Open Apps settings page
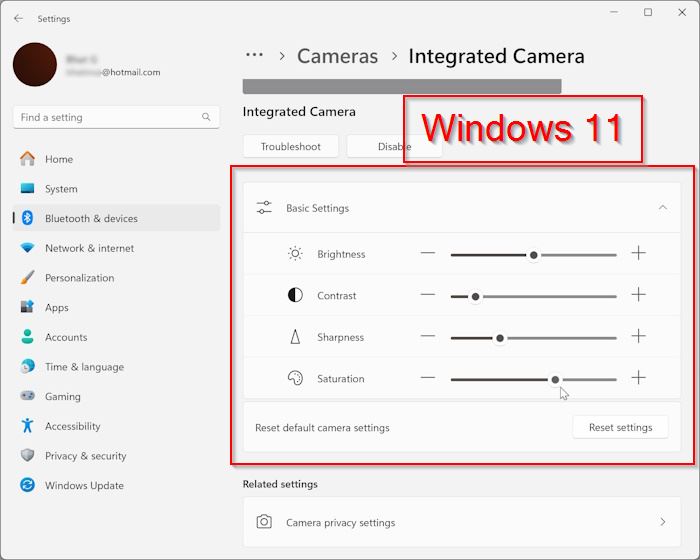Screen dimensions: 700x560 click(x=116, y=307)
